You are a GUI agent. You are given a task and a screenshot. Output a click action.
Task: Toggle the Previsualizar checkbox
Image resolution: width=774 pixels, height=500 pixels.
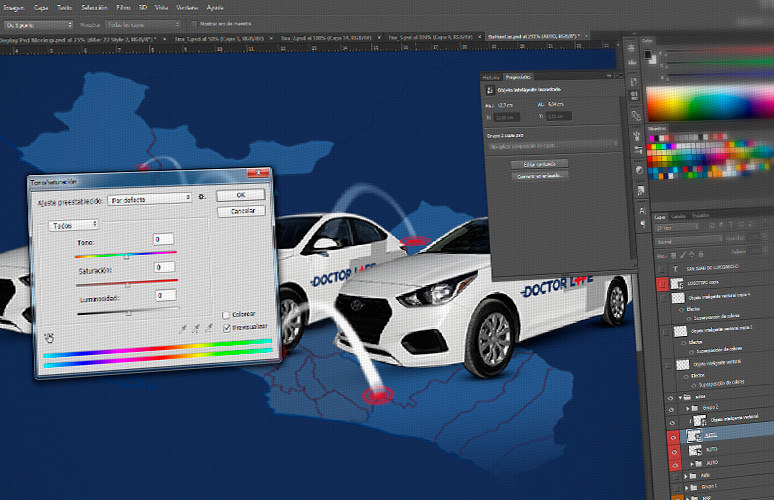click(227, 328)
